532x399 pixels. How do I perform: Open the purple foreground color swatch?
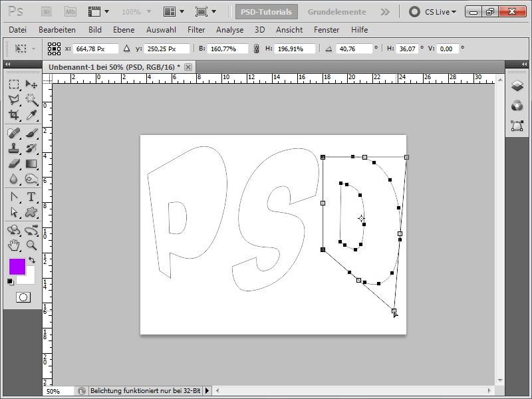click(17, 267)
